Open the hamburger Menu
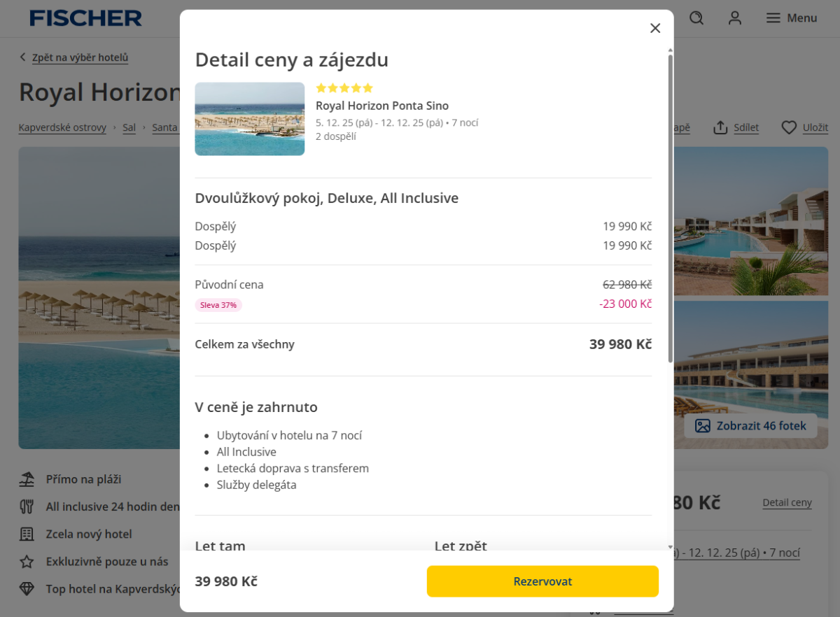The height and width of the screenshot is (617, 840). click(791, 18)
